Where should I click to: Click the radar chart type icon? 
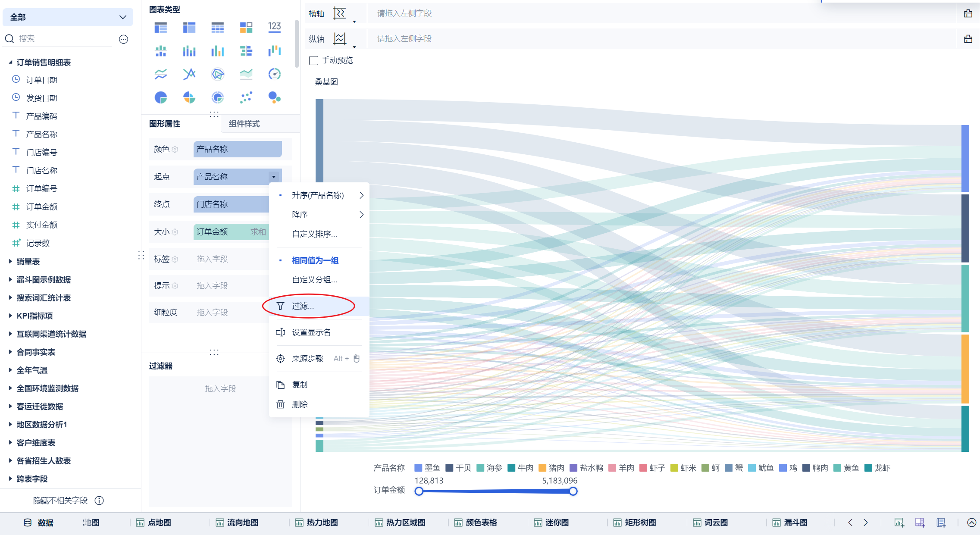click(217, 74)
